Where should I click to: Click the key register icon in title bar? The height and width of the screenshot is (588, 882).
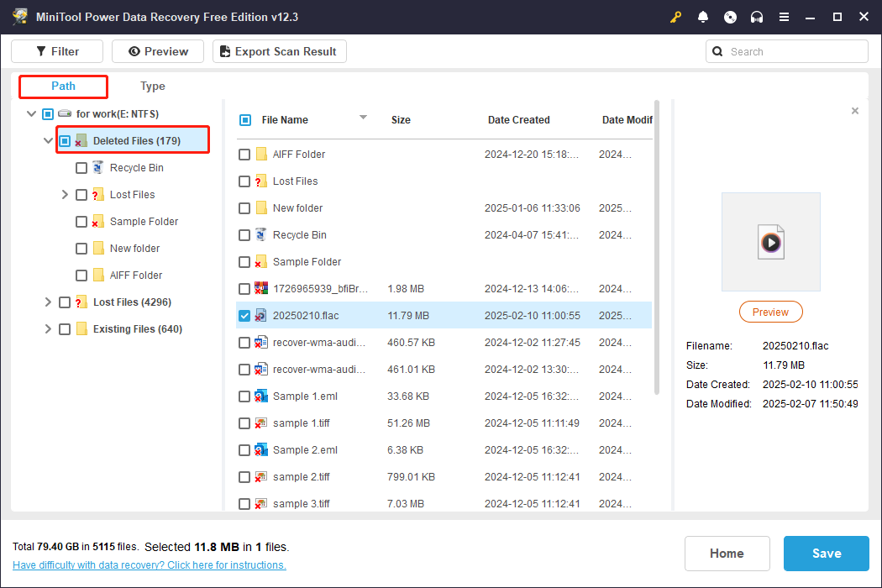[675, 17]
